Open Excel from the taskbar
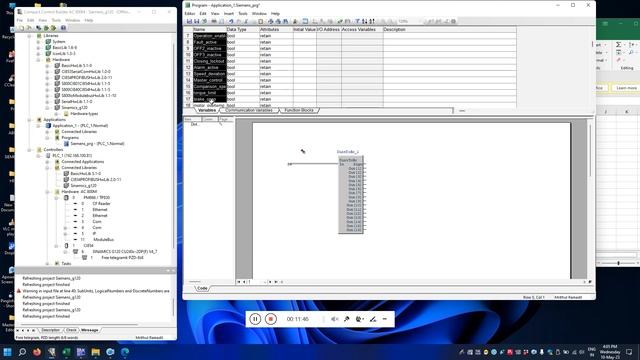 tap(66, 352)
